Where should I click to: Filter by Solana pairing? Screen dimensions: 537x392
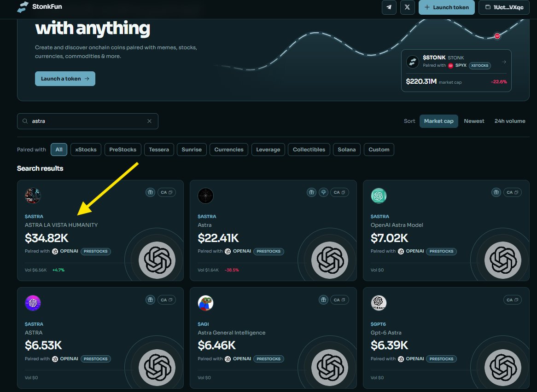[x=347, y=150]
